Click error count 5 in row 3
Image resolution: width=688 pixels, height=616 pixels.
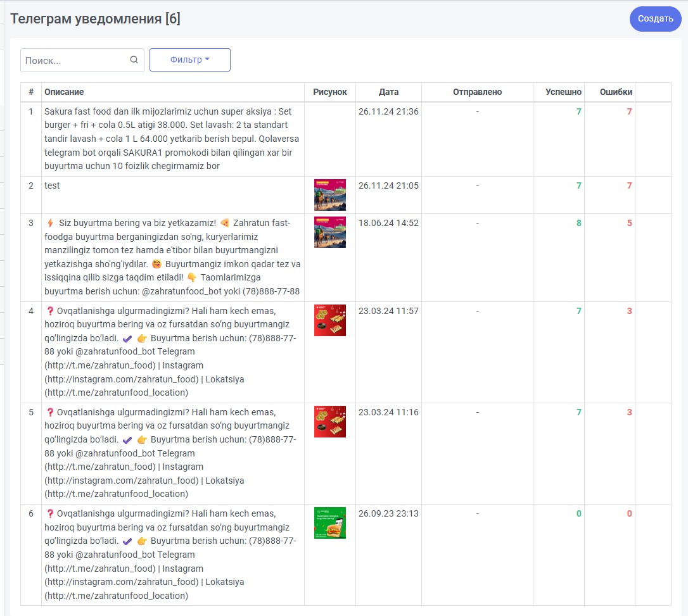pos(629,223)
